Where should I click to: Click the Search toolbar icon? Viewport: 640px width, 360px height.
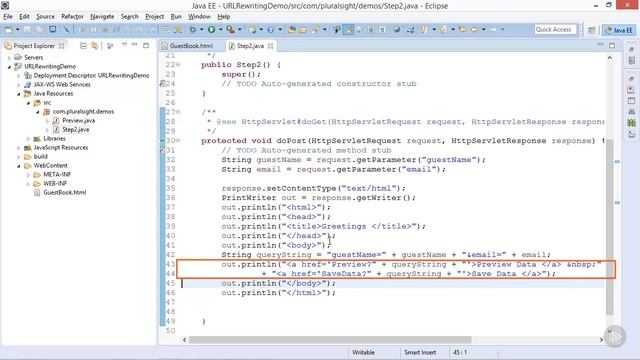[316, 29]
